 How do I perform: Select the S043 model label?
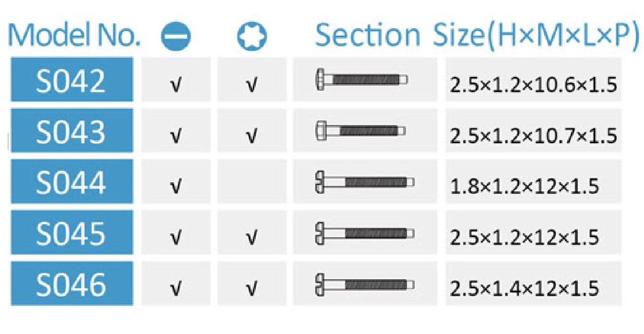click(x=72, y=131)
